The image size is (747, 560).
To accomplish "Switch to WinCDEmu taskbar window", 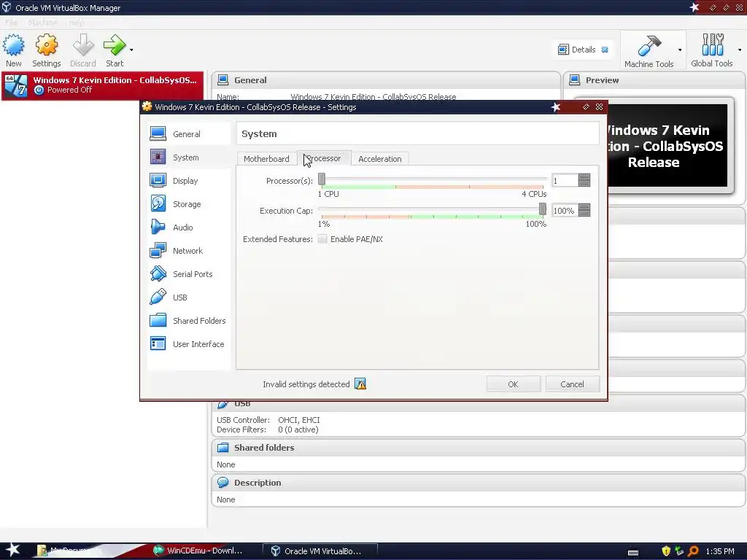I will 198,551.
